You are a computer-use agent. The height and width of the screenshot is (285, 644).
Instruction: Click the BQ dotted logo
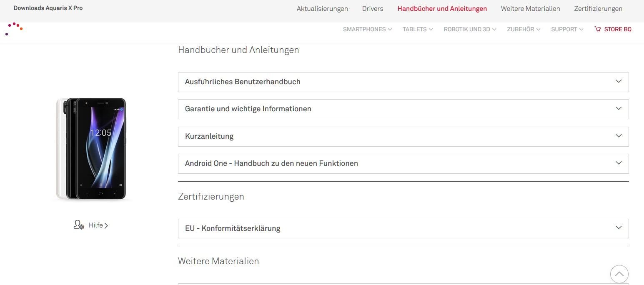(14, 29)
